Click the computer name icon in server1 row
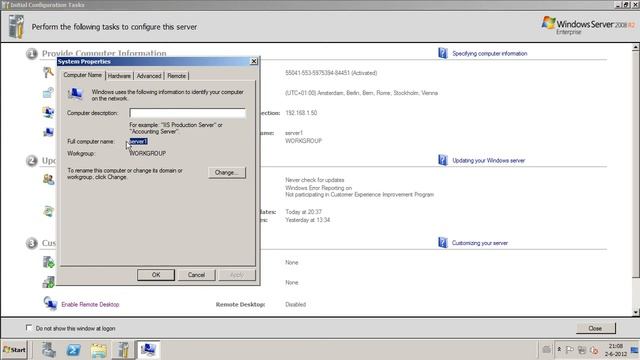This screenshot has height=360, width=640. click(x=49, y=132)
